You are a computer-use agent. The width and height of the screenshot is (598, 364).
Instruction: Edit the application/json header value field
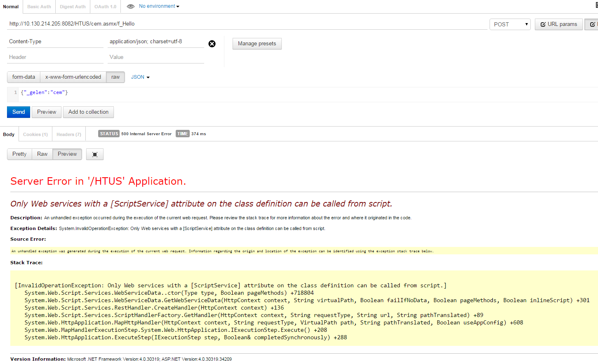tap(156, 42)
